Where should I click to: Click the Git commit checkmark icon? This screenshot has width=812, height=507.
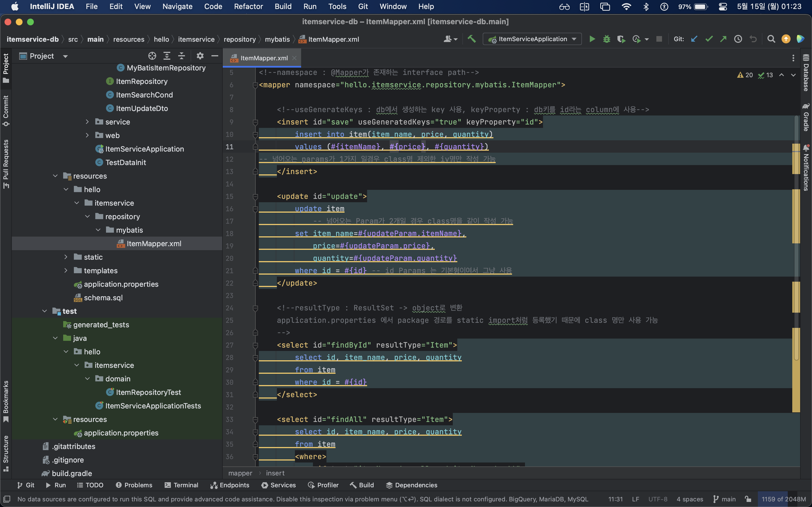pos(709,39)
